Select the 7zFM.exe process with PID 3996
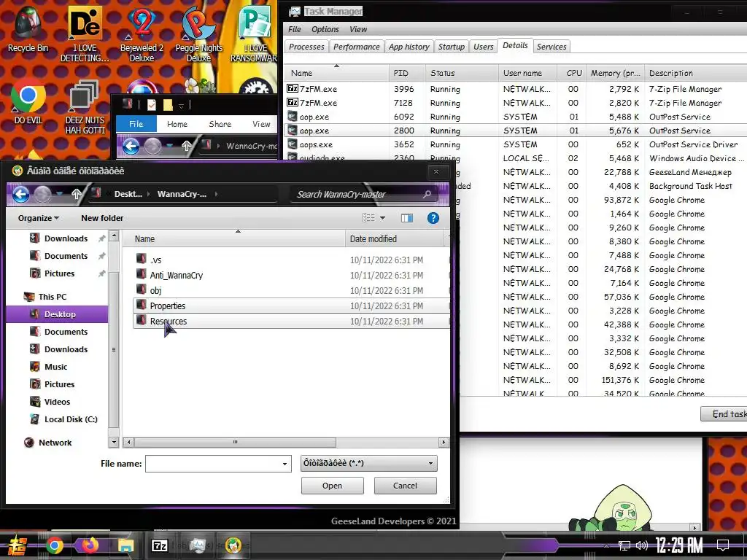747x560 pixels. [x=514, y=89]
